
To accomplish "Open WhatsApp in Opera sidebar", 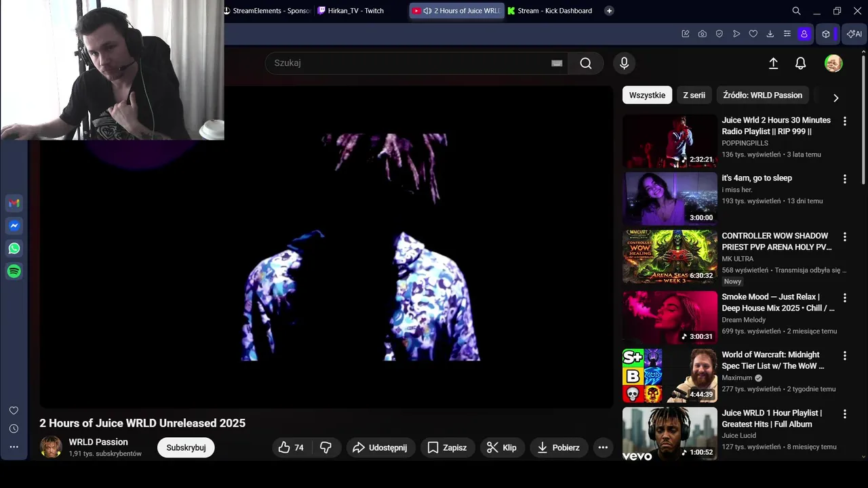I will 14,249.
